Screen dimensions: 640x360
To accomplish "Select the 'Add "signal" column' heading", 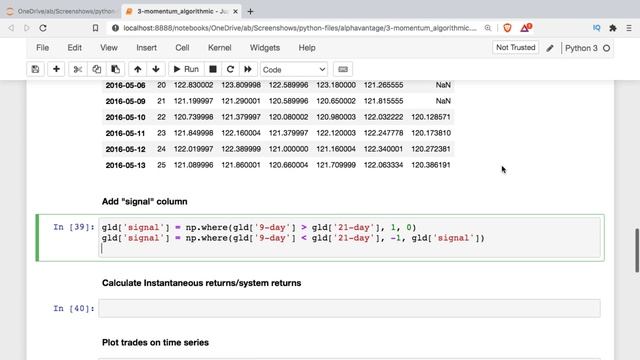I will coord(144,201).
